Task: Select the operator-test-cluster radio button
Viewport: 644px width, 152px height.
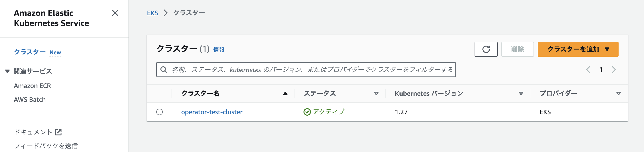Action: [159, 112]
